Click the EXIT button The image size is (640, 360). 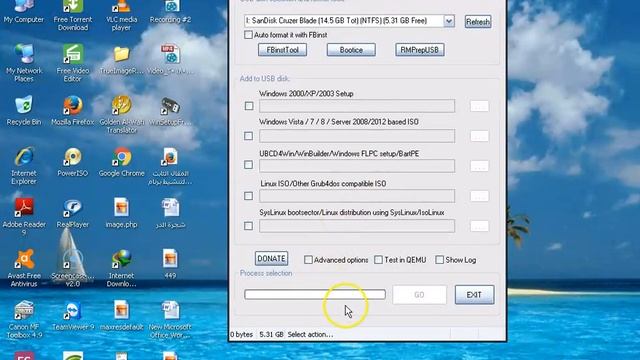click(x=474, y=295)
